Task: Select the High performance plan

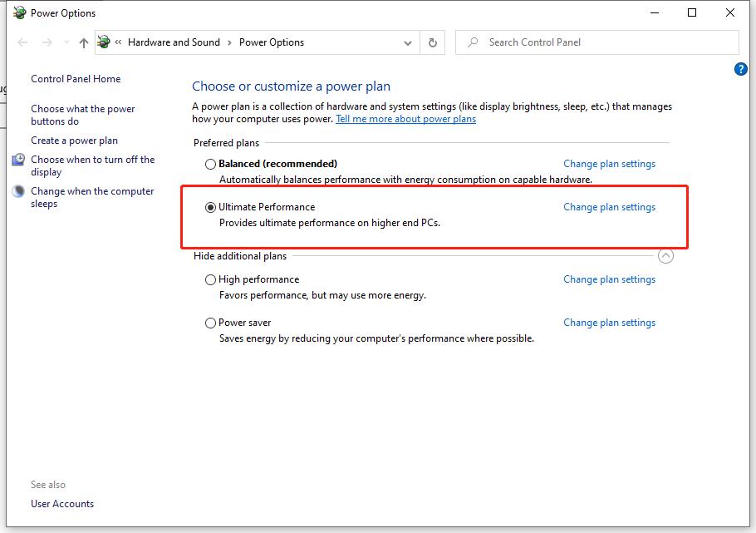Action: click(210, 279)
